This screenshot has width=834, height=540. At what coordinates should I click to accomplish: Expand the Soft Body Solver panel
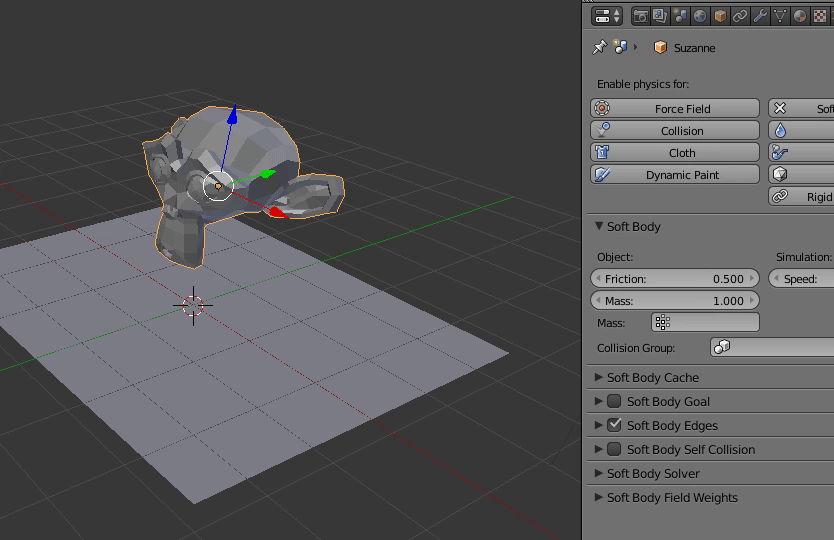coord(599,473)
